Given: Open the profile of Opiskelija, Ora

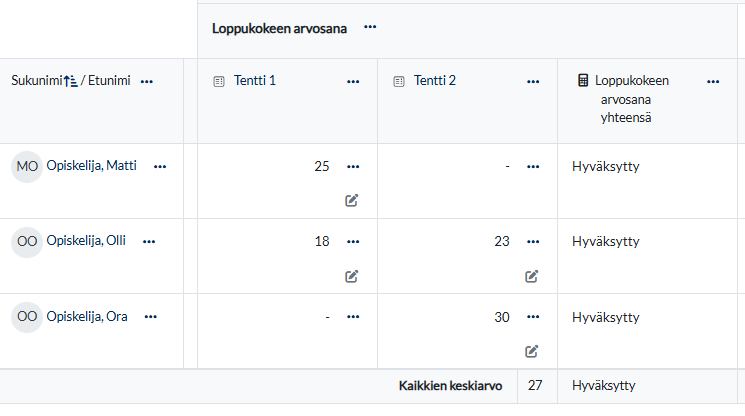Looking at the screenshot, I should click(x=89, y=317).
